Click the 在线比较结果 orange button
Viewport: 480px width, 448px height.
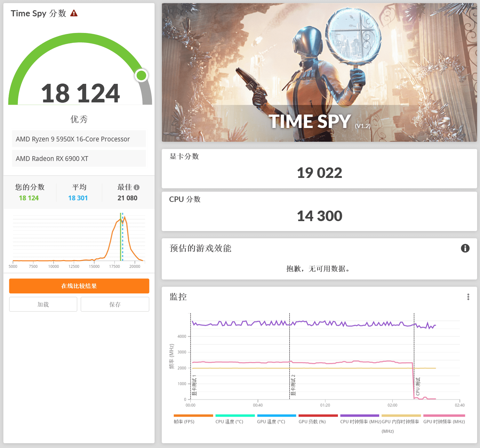[x=79, y=286]
